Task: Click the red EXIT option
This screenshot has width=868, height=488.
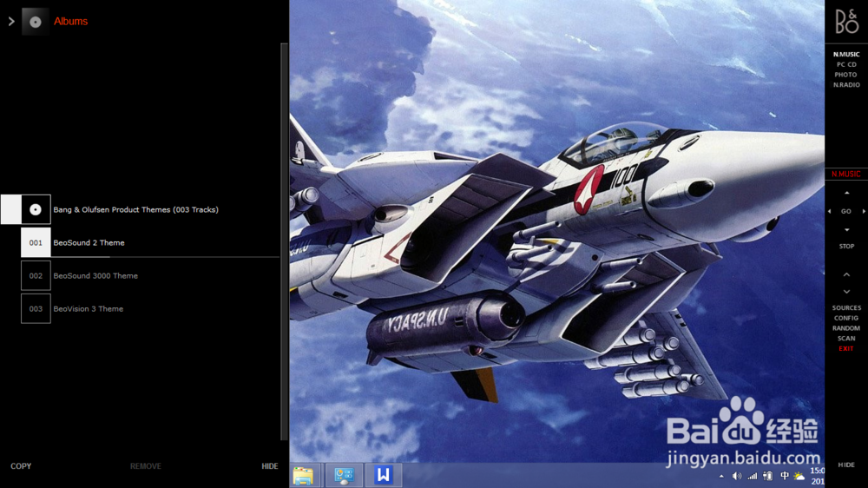Action: 845,348
